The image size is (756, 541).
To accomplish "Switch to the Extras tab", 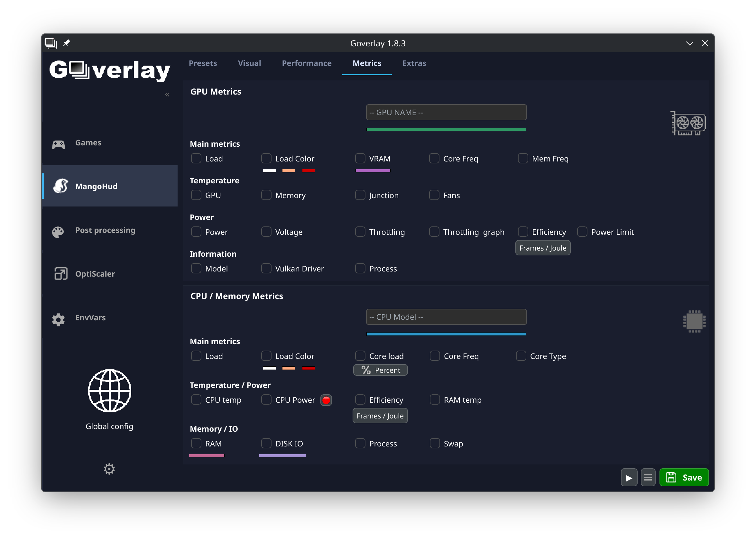I will [414, 63].
